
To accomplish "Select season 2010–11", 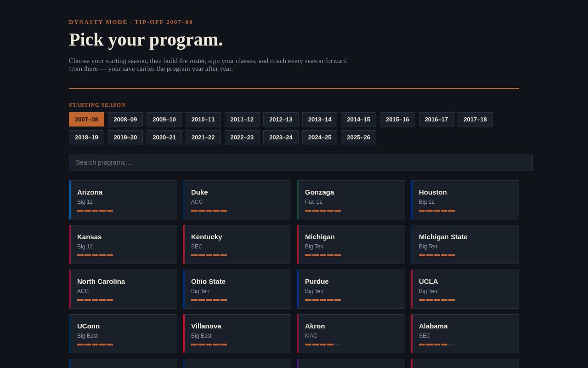I will tap(203, 119).
